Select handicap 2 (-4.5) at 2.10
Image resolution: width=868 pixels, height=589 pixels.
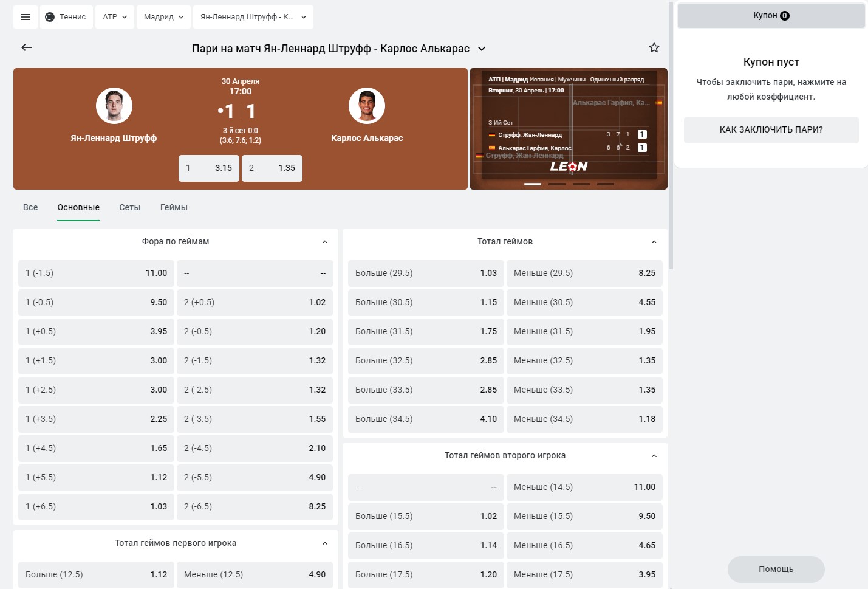tap(255, 449)
